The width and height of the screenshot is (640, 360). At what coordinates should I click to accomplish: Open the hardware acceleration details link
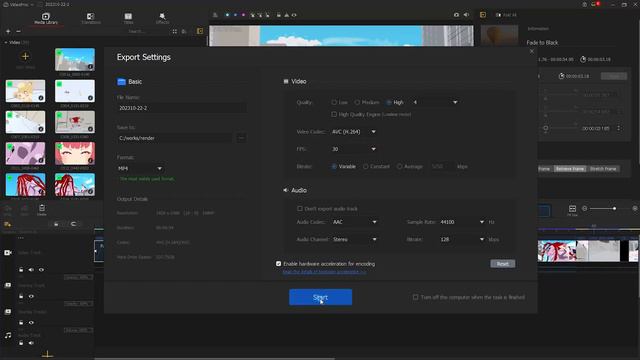[324, 272]
